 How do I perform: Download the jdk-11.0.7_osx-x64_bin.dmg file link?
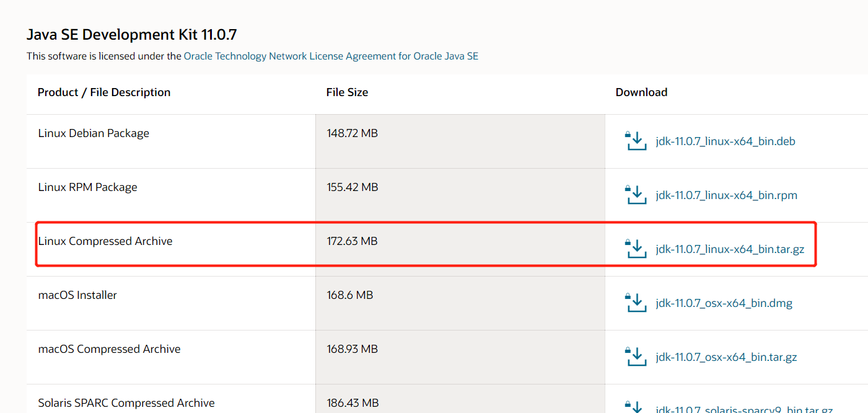pos(724,303)
